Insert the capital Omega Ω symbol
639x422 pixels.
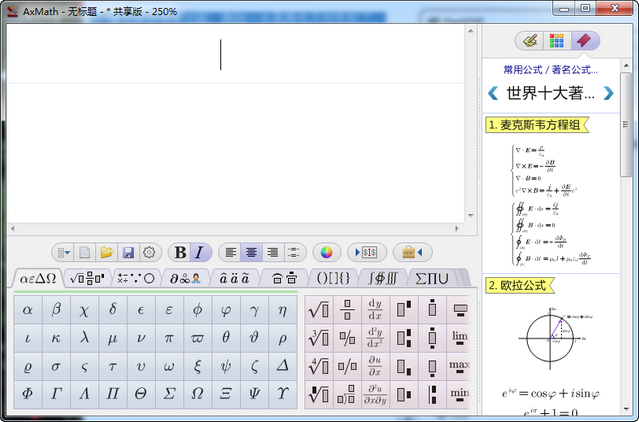(197, 394)
